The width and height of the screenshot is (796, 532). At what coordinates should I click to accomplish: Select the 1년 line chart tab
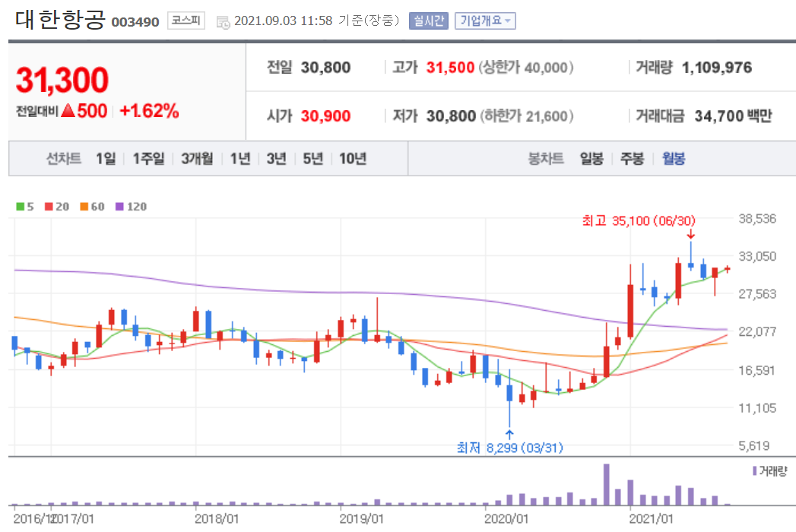pyautogui.click(x=241, y=159)
